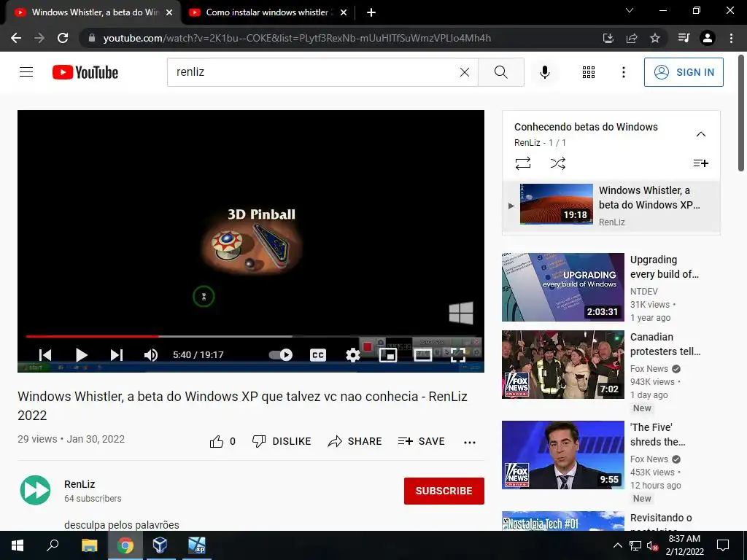Click the SHARE button

[355, 441]
